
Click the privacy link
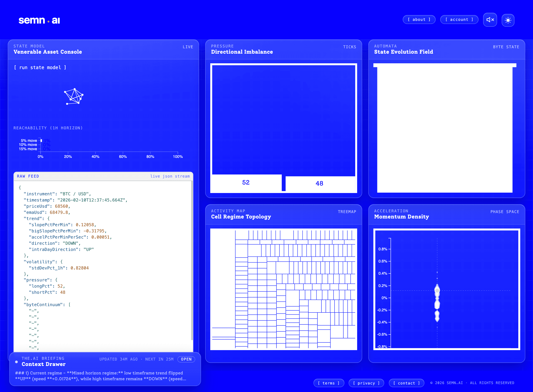366,383
